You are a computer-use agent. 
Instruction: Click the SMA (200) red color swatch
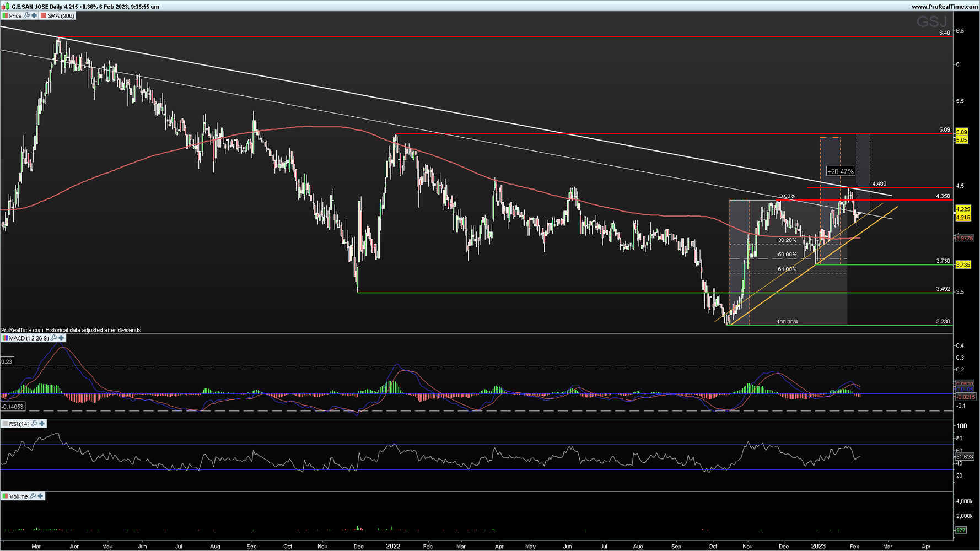click(44, 16)
